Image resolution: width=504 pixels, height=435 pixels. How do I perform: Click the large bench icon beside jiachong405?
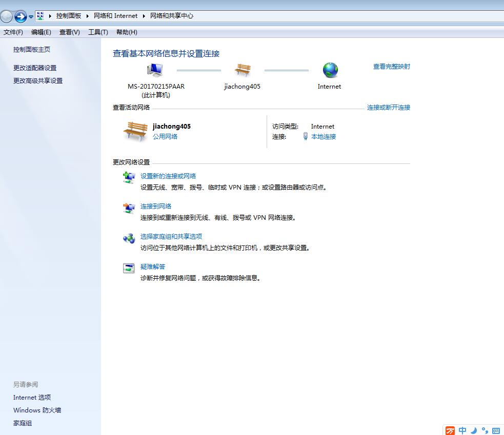pos(135,131)
